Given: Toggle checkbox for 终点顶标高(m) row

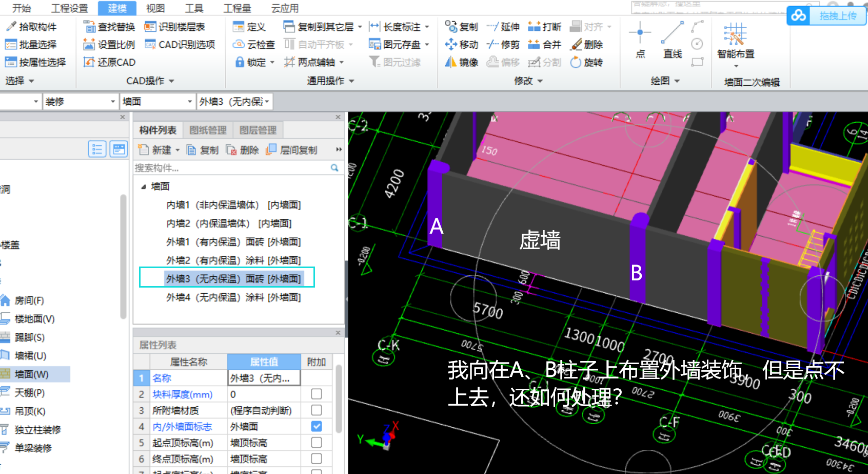Looking at the screenshot, I should click(x=317, y=459).
